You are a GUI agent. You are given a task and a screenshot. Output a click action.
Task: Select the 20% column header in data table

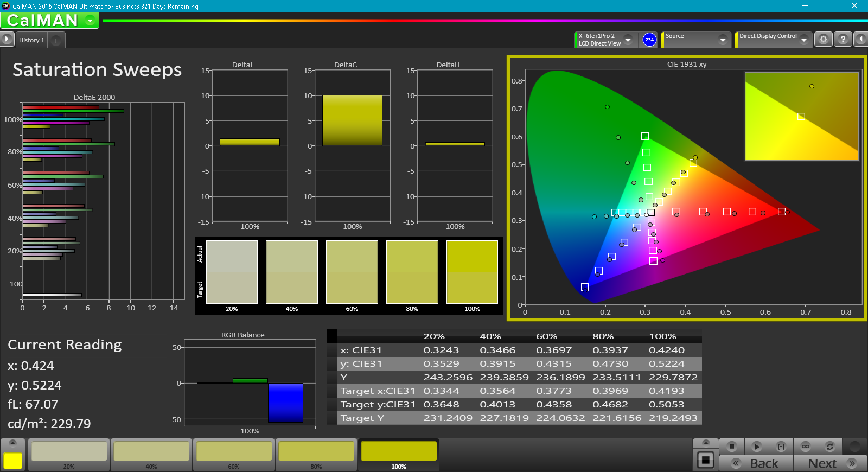click(434, 336)
